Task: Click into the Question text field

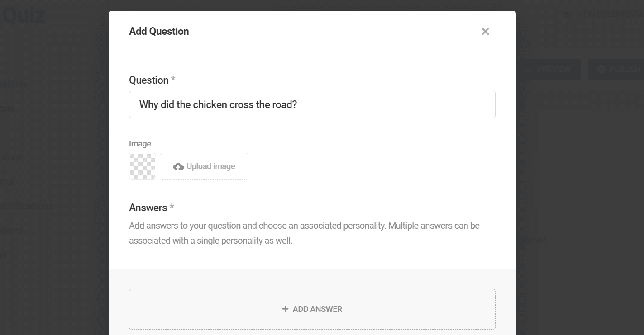Action: [x=312, y=104]
